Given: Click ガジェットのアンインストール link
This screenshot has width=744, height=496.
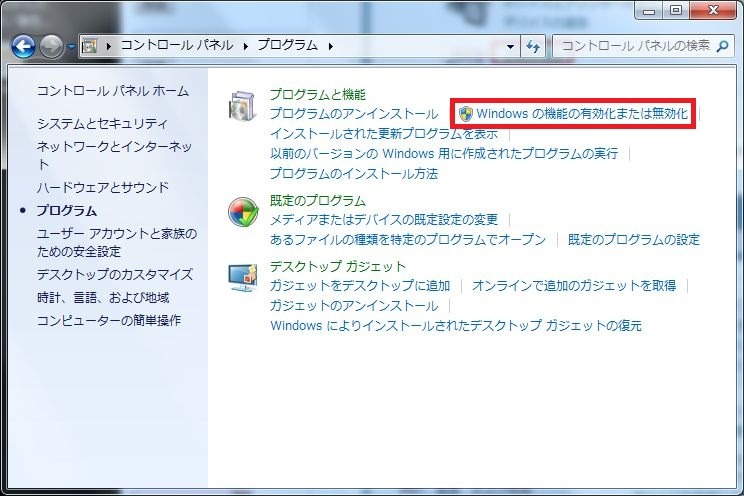Looking at the screenshot, I should click(x=354, y=306).
